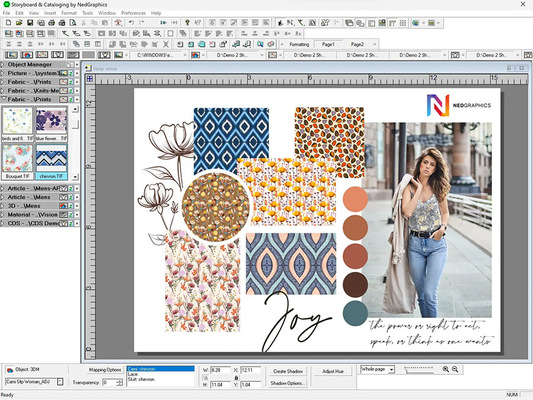Open the C:\WINDOWS path dropdown arrow

point(185,55)
